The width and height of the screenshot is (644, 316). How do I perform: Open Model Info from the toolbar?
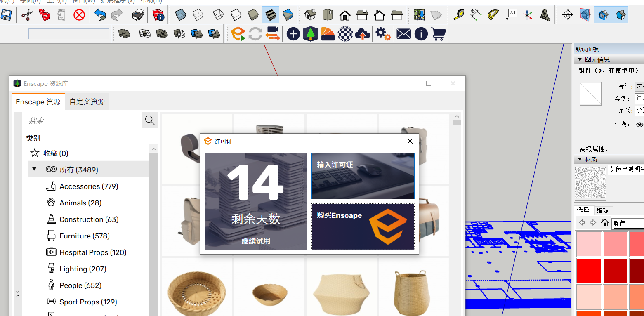coord(158,15)
